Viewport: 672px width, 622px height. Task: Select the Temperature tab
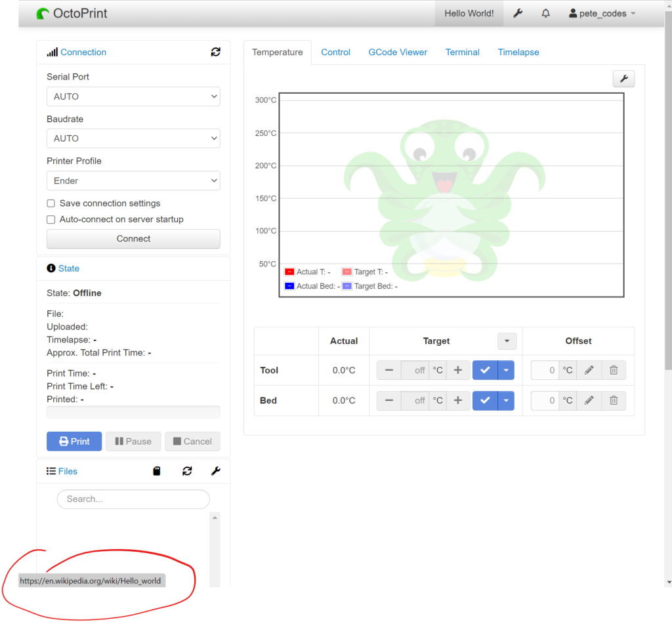click(x=278, y=52)
